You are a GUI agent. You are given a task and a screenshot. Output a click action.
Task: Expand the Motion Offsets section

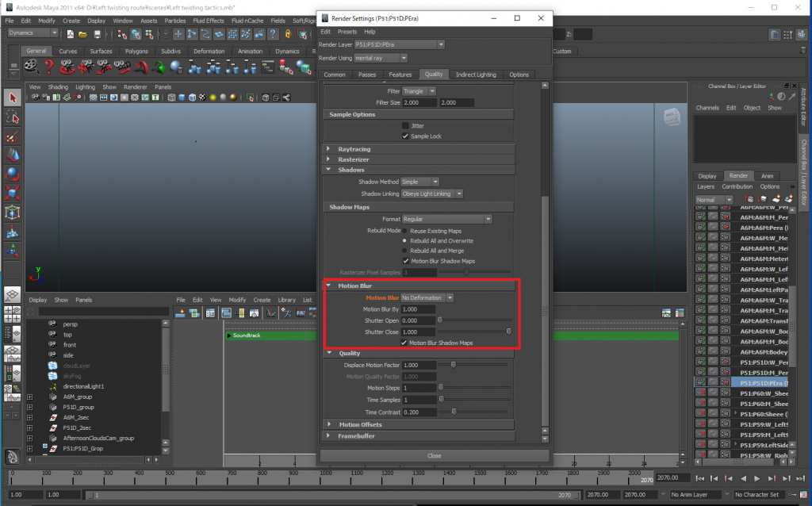click(329, 424)
